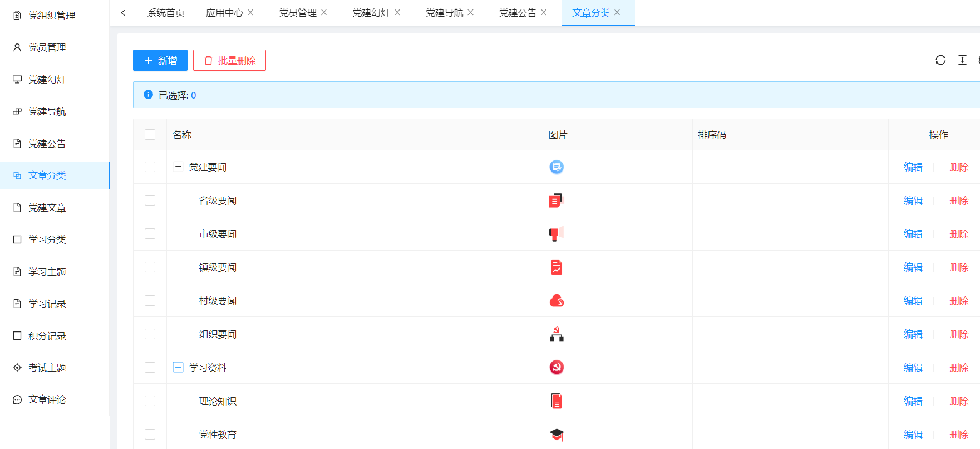This screenshot has width=980, height=449.
Task: Switch to the 党建幻灯 tab
Action: point(371,13)
